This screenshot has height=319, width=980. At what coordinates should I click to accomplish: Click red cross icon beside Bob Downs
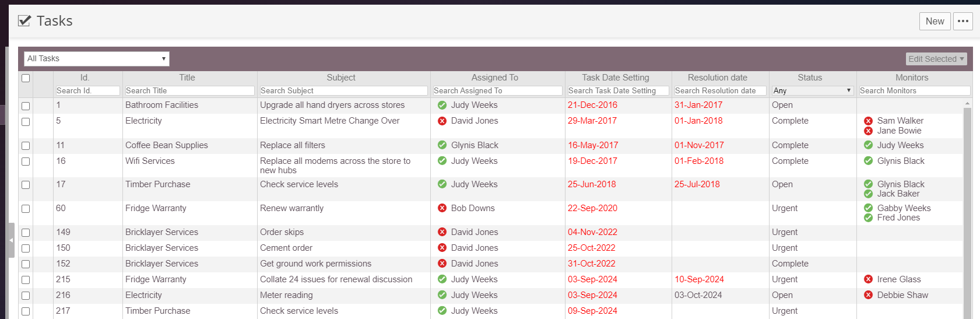(442, 208)
